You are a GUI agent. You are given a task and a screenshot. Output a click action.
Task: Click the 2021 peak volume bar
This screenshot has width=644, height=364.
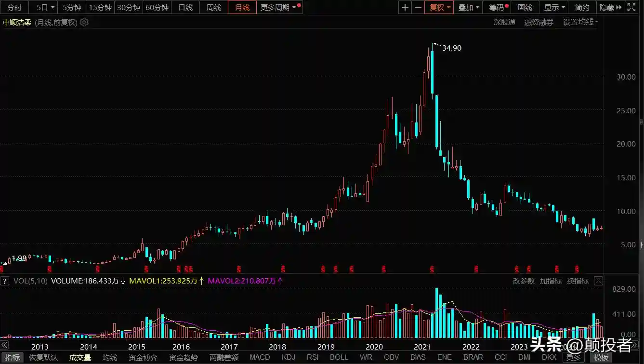[436, 313]
